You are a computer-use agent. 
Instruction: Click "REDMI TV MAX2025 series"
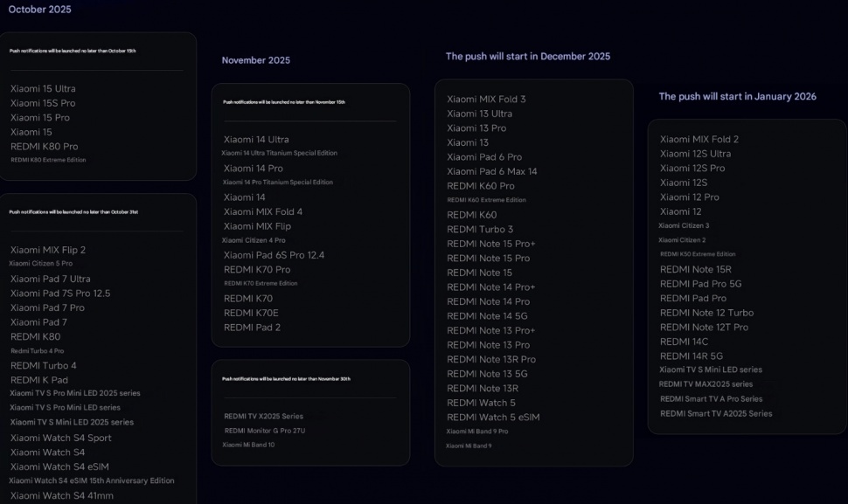pos(706,384)
